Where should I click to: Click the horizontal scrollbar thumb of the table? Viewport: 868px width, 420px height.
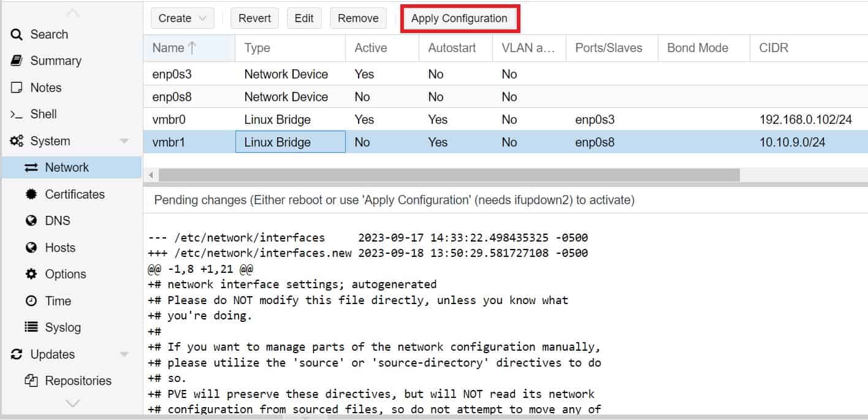pyautogui.click(x=449, y=175)
